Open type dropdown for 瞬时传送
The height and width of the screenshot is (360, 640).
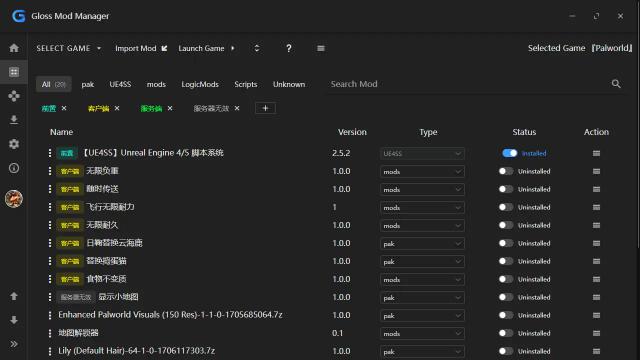coord(422,189)
